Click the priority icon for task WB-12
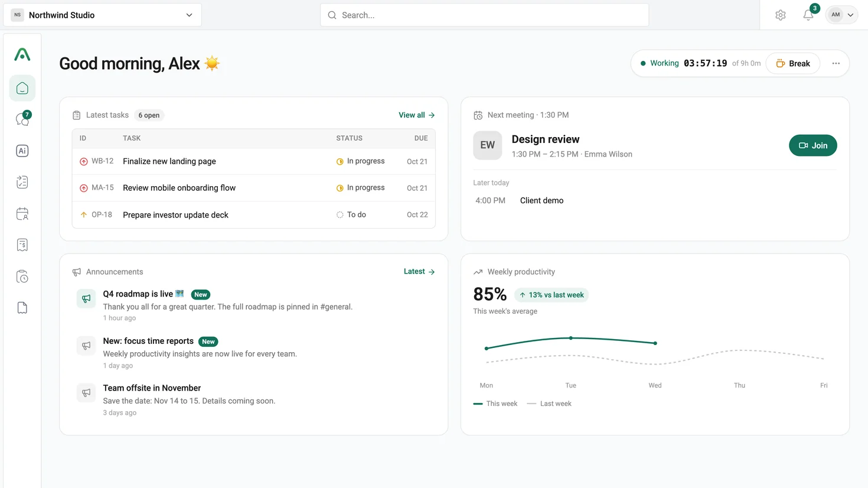Viewport: 868px width, 488px height. pos(84,161)
